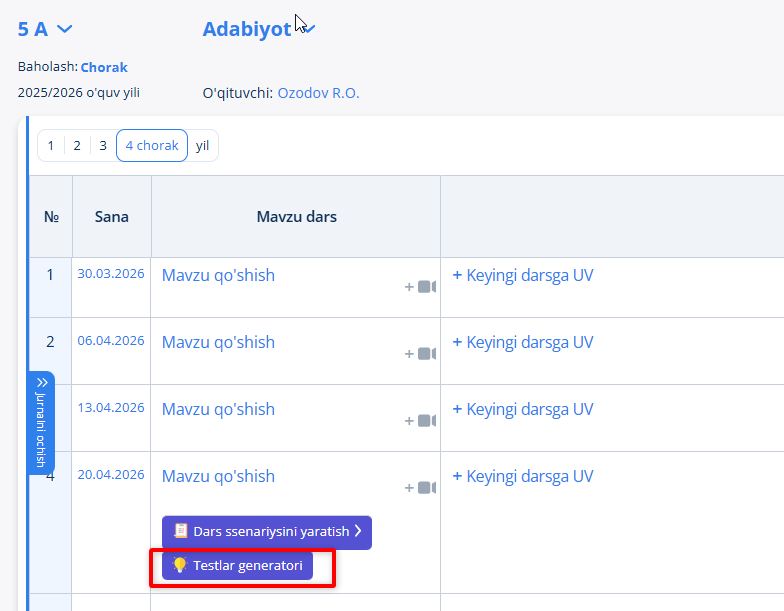784x611 pixels.
Task: Open Testlar generatori with lightbulb icon
Action: [x=238, y=566]
